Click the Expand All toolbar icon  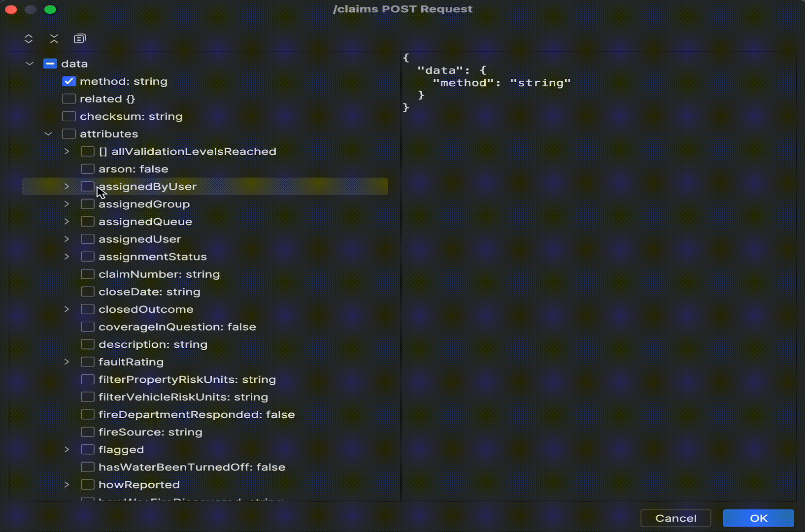pos(29,38)
